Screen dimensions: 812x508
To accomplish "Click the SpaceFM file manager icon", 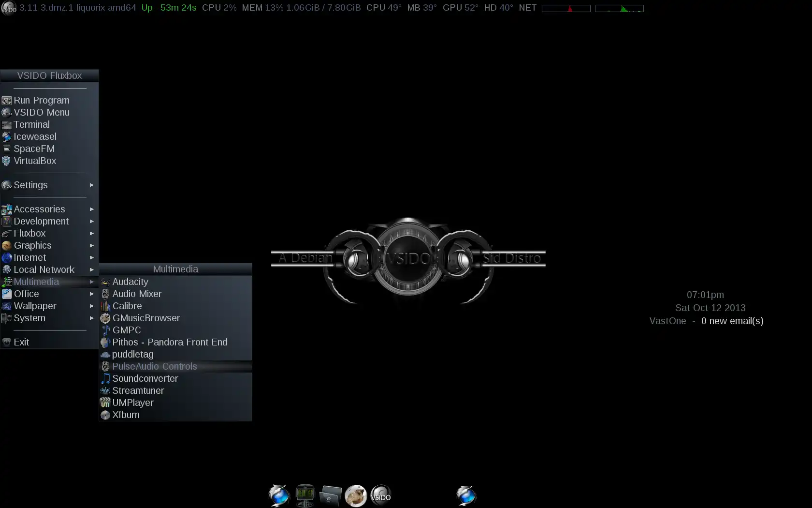I will tap(7, 149).
